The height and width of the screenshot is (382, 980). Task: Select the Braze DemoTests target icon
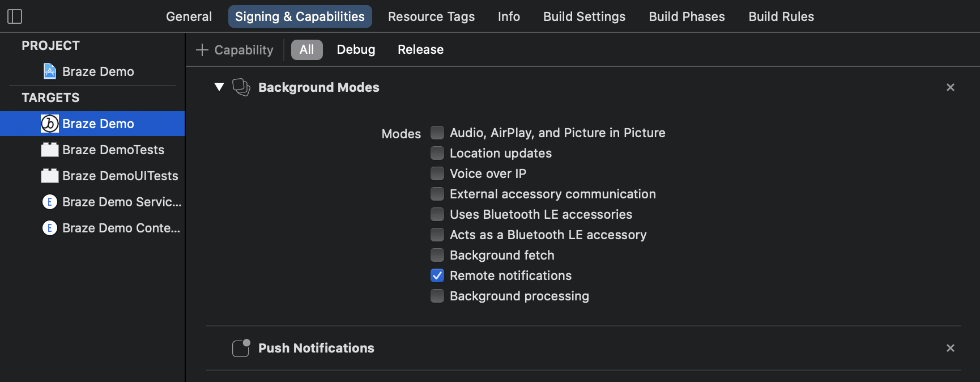tap(50, 150)
